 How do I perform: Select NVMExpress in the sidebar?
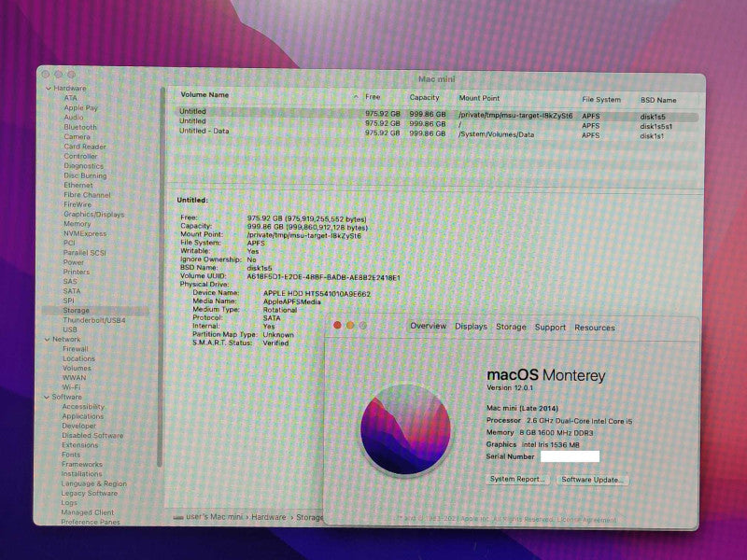[85, 233]
